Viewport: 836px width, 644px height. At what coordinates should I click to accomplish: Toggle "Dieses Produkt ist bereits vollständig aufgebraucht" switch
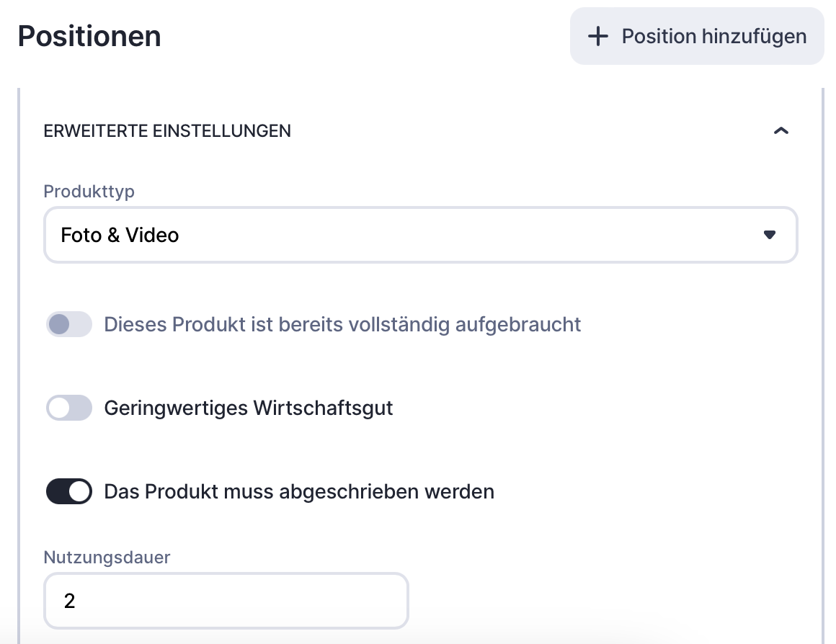pos(69,324)
